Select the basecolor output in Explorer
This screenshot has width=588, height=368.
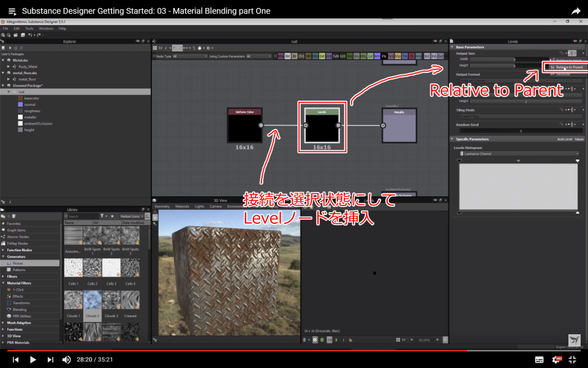[31, 98]
